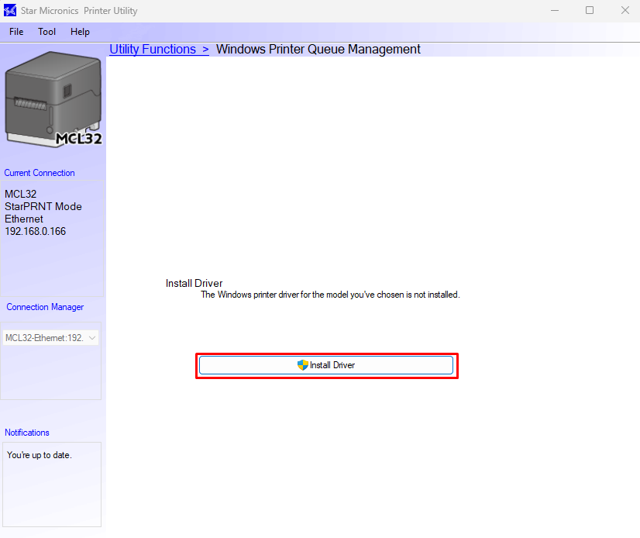The image size is (640, 538).
Task: Click the Connection Manager label
Action: (45, 307)
